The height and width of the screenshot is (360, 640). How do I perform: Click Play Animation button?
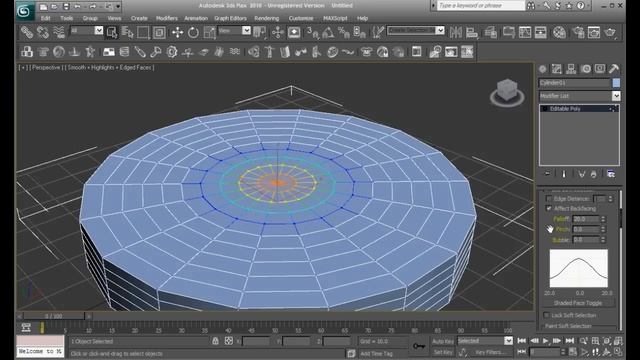tap(546, 341)
